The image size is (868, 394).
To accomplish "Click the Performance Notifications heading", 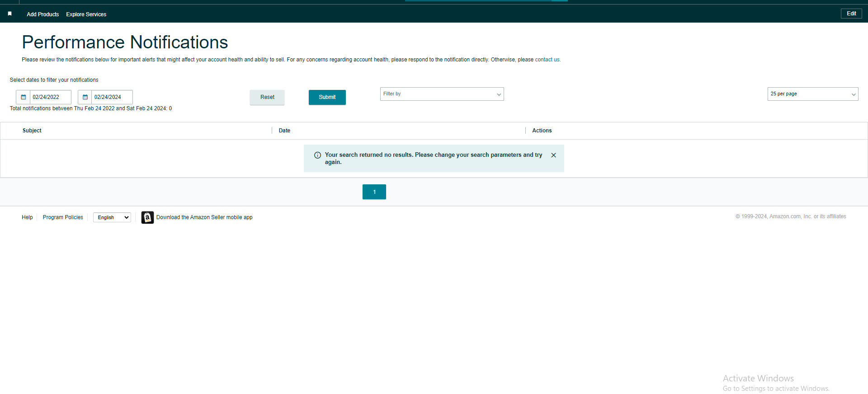I will [x=125, y=42].
